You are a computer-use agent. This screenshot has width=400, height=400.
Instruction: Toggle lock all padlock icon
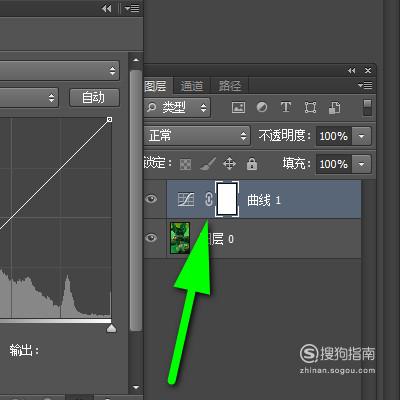(252, 164)
